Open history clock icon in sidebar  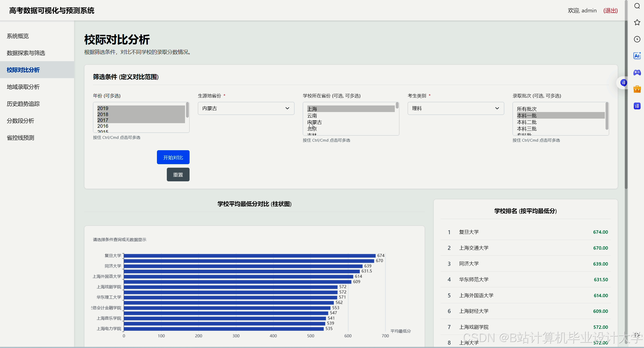coord(637,39)
